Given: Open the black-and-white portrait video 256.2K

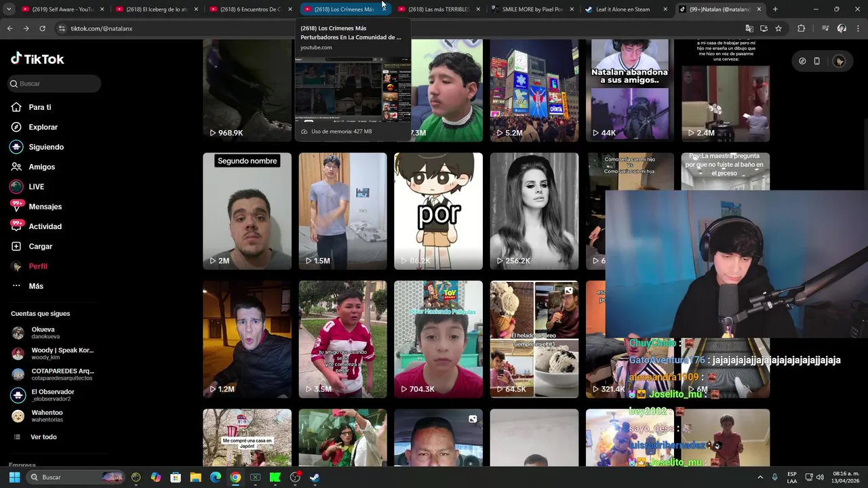Looking at the screenshot, I should click(x=534, y=211).
